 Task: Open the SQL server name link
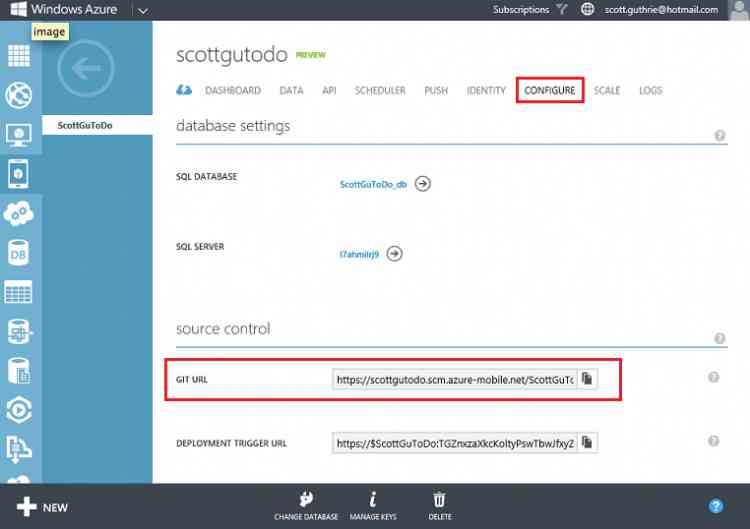click(359, 254)
